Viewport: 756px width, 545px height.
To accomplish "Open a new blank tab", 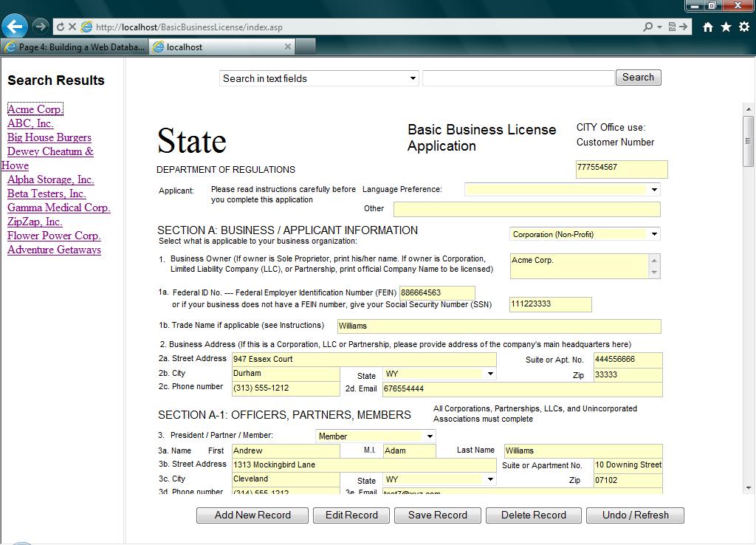I will coord(305,47).
